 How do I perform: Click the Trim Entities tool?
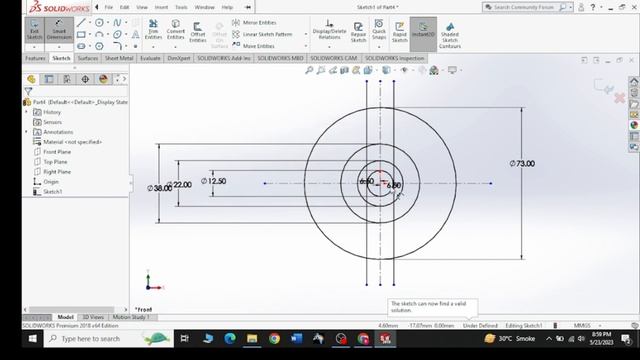153,29
